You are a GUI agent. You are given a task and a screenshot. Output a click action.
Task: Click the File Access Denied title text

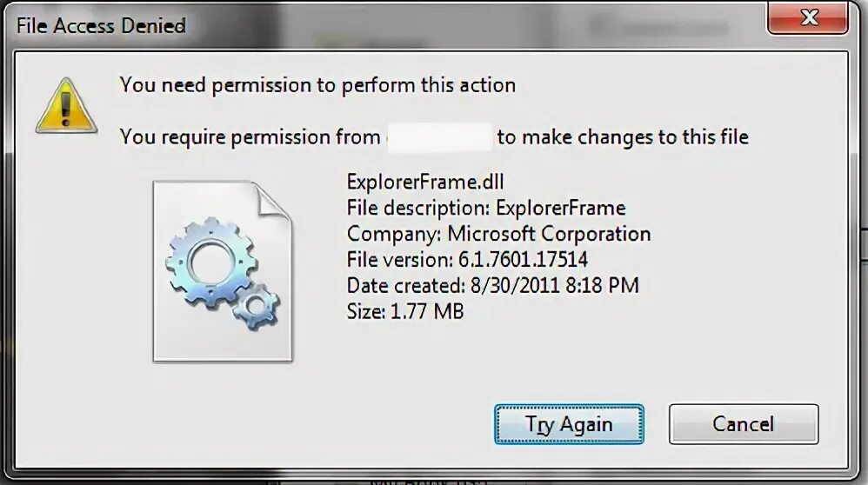[x=101, y=25]
